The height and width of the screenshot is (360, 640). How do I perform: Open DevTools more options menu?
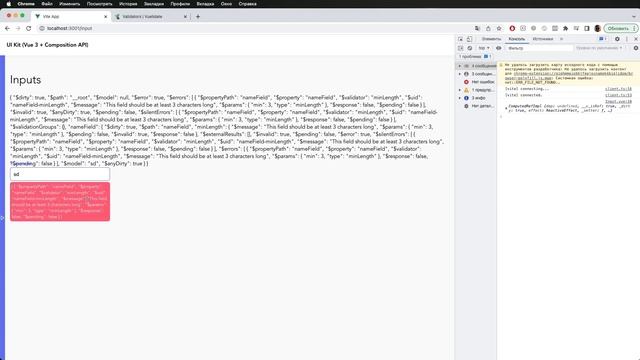pos(627,39)
